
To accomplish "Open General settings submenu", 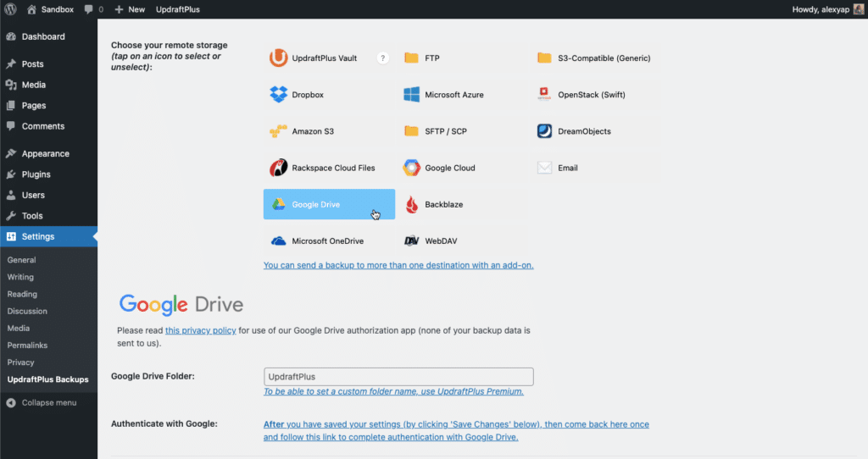I will 21,260.
